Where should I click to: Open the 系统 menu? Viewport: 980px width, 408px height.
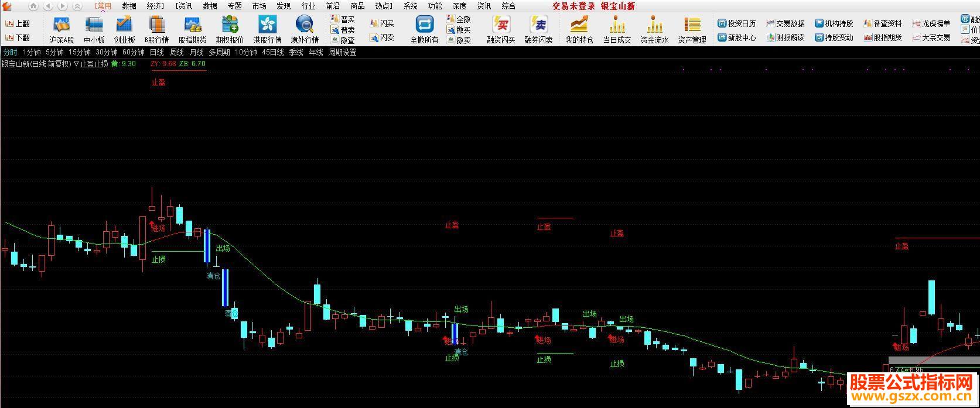click(x=411, y=6)
